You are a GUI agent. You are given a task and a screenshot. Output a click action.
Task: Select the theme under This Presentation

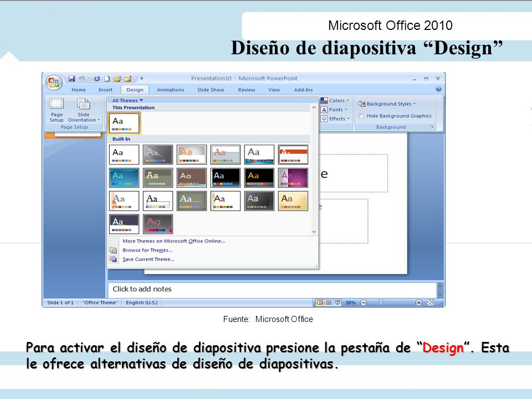coord(124,123)
